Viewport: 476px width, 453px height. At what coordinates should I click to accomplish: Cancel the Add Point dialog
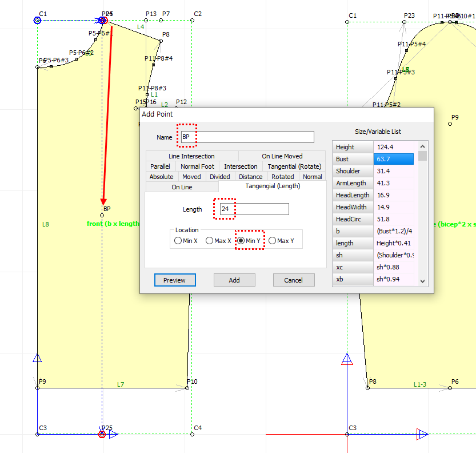[x=294, y=280]
